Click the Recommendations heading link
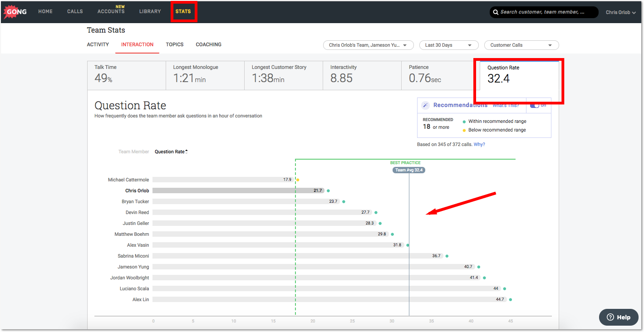This screenshot has width=644, height=332. point(460,105)
